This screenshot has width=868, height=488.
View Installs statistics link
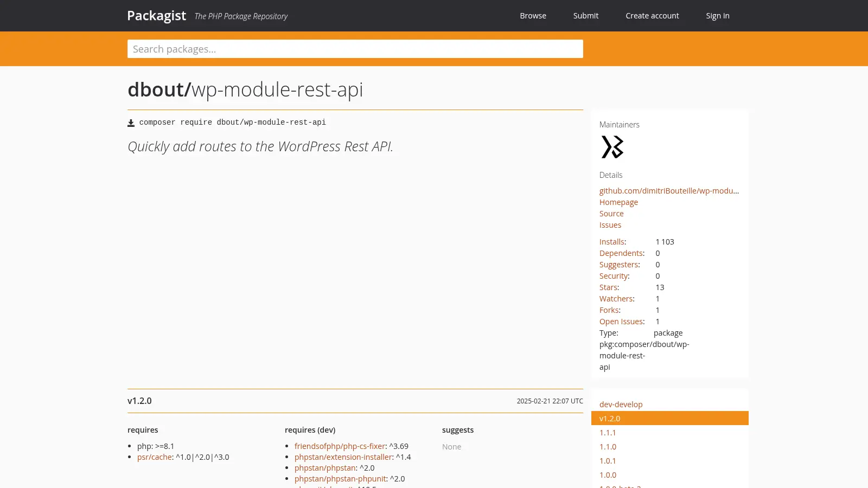pyautogui.click(x=611, y=242)
